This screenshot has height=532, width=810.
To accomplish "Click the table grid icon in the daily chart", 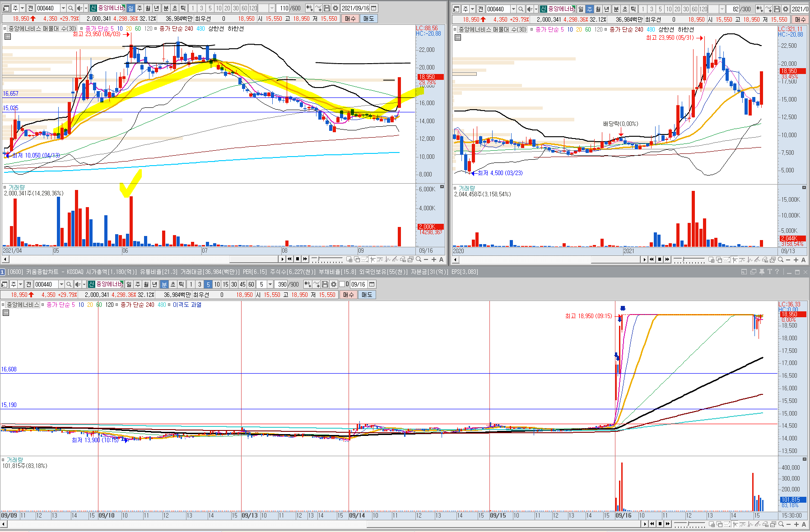I will point(8,37).
